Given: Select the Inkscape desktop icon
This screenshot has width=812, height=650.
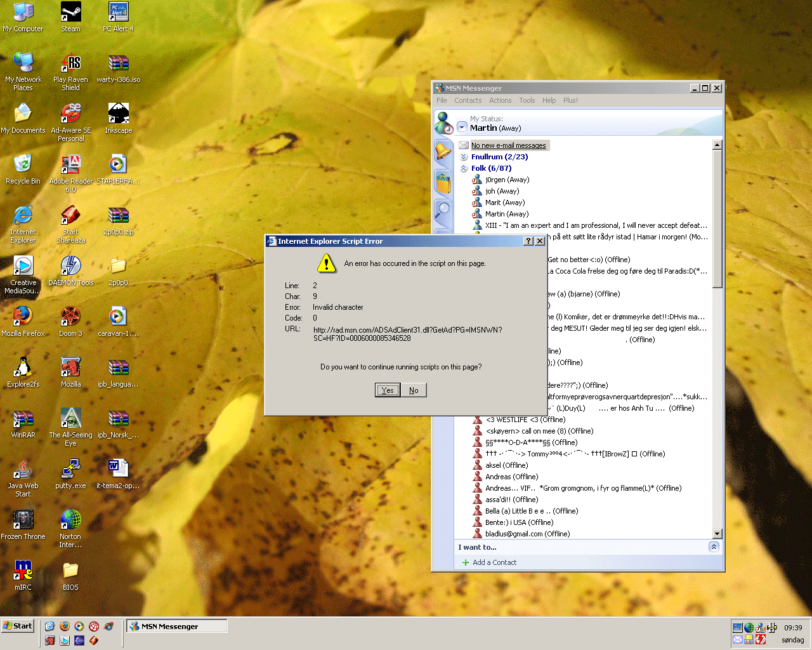Looking at the screenshot, I should point(118,119).
